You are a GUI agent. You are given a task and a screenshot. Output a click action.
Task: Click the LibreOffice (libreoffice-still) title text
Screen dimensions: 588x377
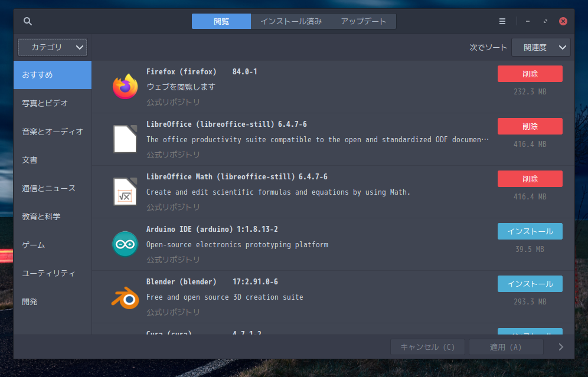[x=210, y=124]
